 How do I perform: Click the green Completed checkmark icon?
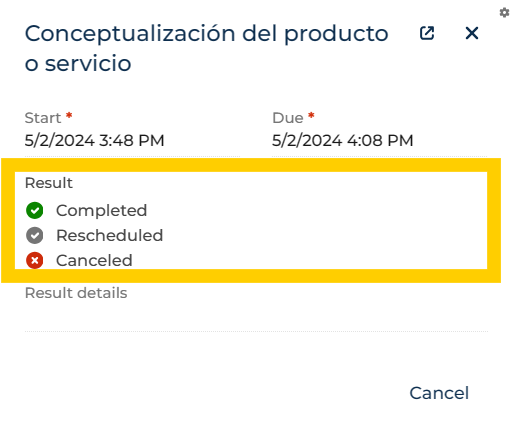coord(35,210)
